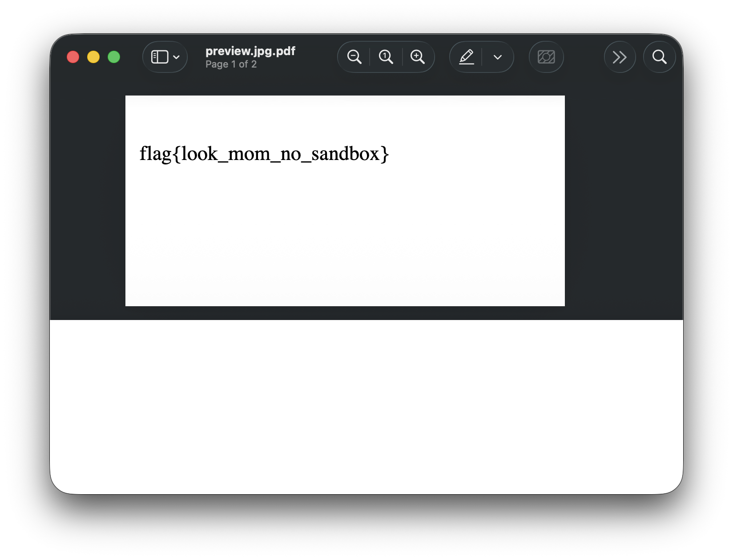The height and width of the screenshot is (560, 733).
Task: Click the preview.jpg.pdf window title
Action: (250, 51)
